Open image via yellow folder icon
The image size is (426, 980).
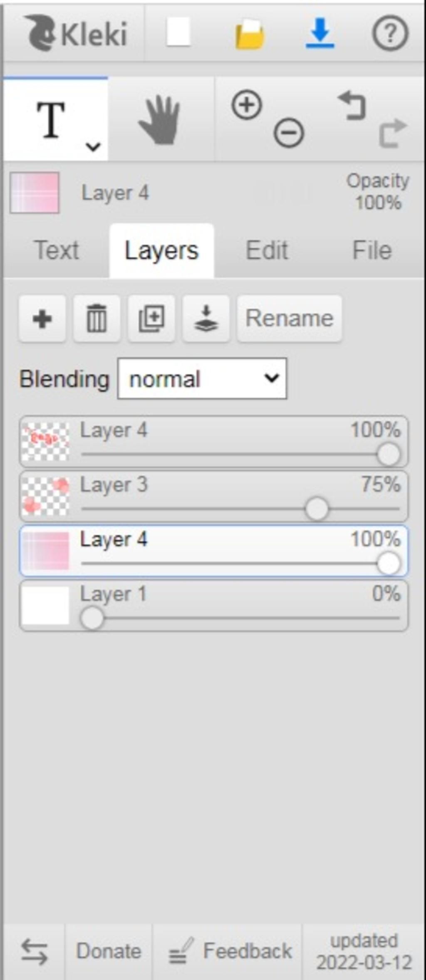(x=250, y=34)
